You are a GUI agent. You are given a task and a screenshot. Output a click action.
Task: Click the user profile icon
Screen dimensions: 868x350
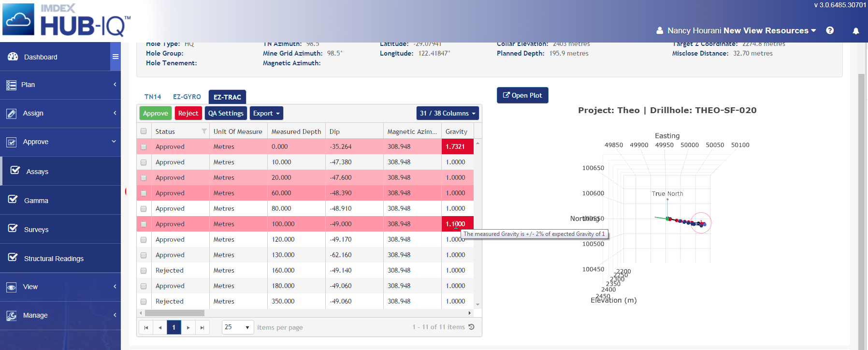[x=660, y=30]
